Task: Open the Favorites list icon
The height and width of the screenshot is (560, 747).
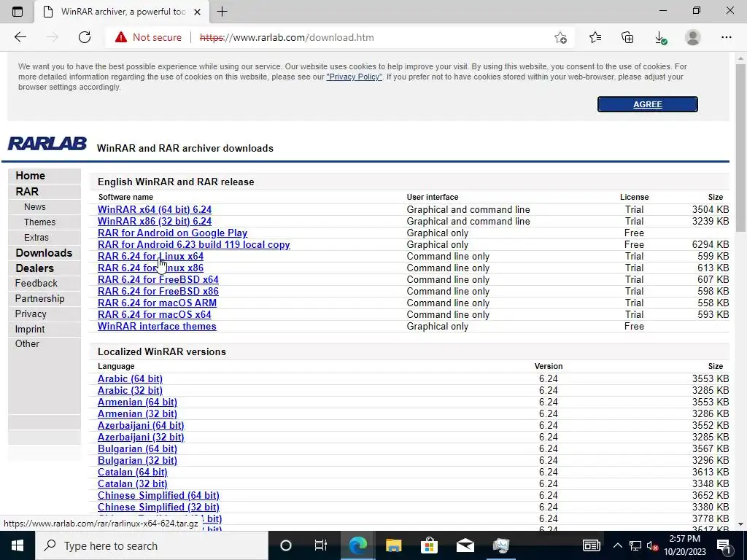Action: click(595, 37)
